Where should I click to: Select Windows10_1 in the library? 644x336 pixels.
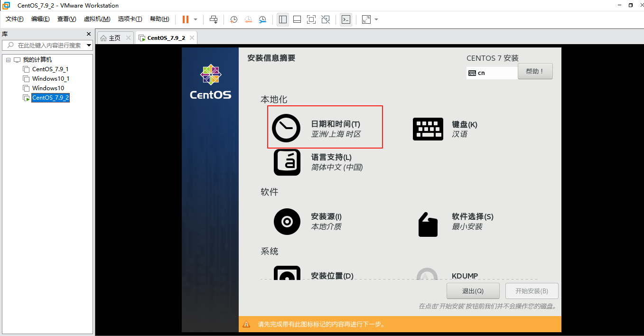[51, 79]
